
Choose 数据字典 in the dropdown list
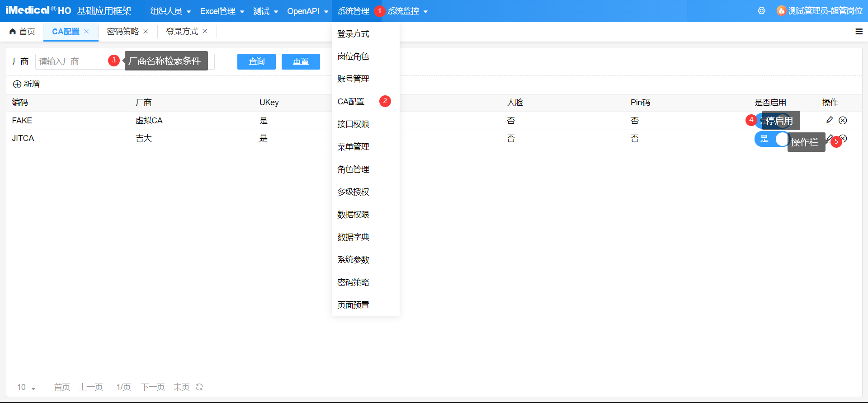pos(353,237)
